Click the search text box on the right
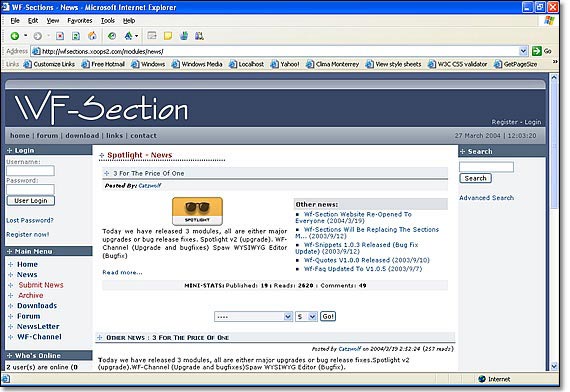 (x=486, y=167)
